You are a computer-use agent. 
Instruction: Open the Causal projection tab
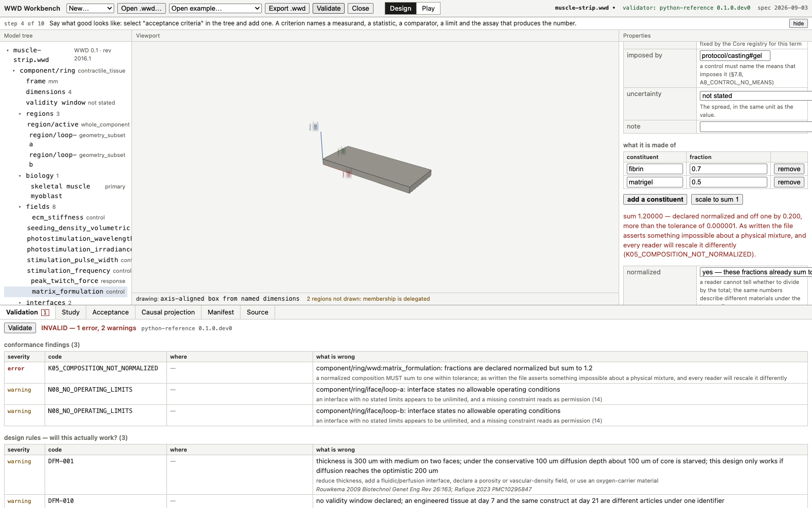(x=168, y=312)
